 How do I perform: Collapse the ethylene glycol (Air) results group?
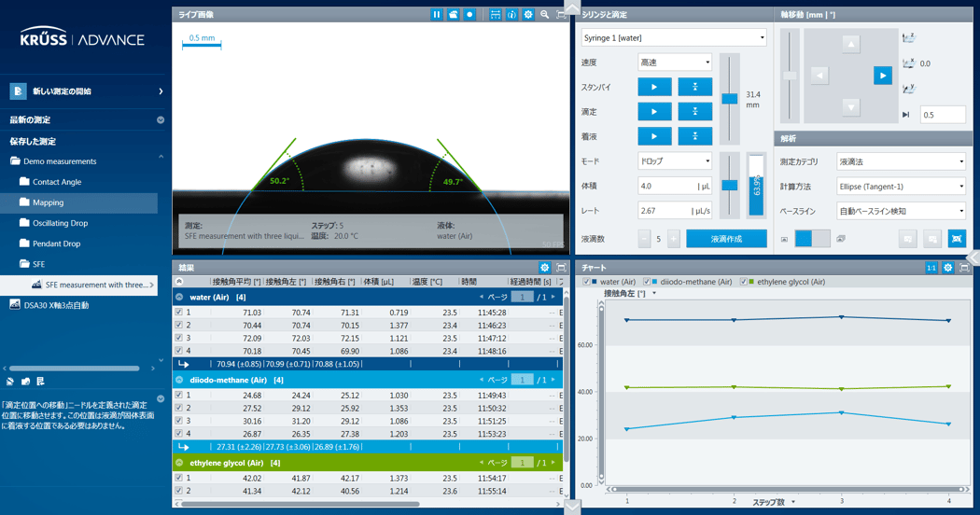tap(179, 463)
